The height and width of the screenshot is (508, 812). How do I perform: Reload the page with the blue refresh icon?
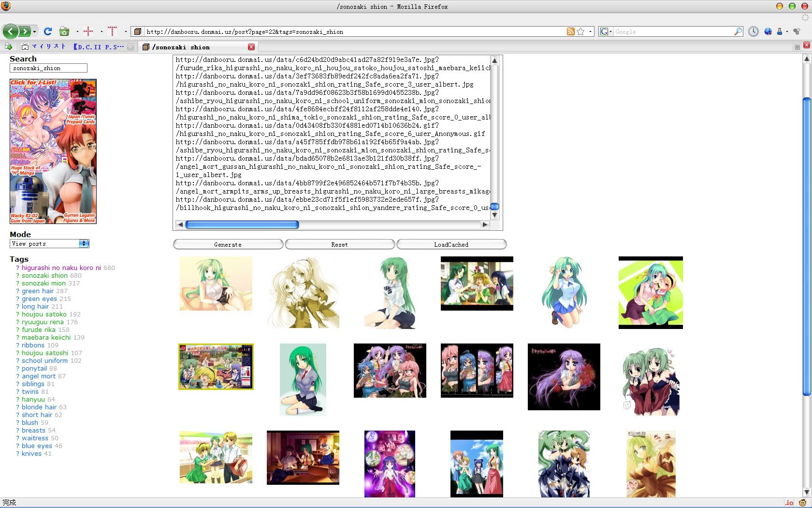click(48, 31)
